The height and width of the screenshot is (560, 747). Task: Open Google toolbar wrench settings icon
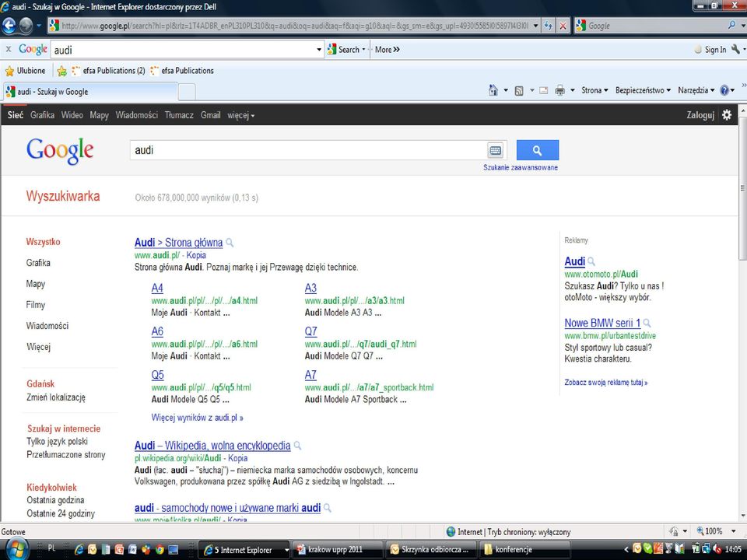pos(735,49)
